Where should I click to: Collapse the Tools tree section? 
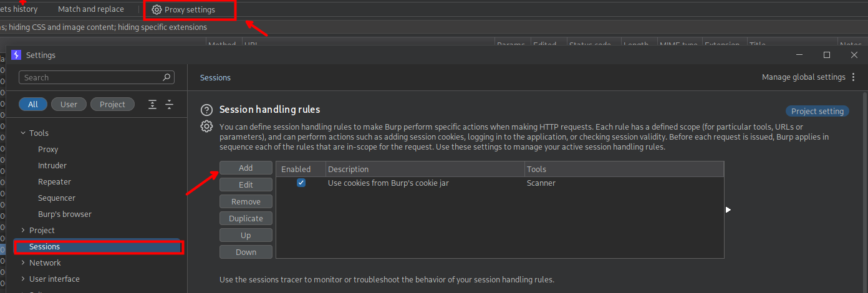click(23, 133)
